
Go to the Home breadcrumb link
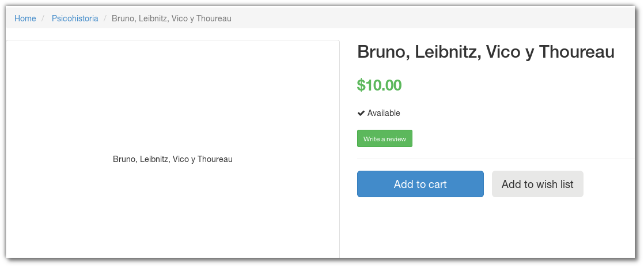coord(25,18)
